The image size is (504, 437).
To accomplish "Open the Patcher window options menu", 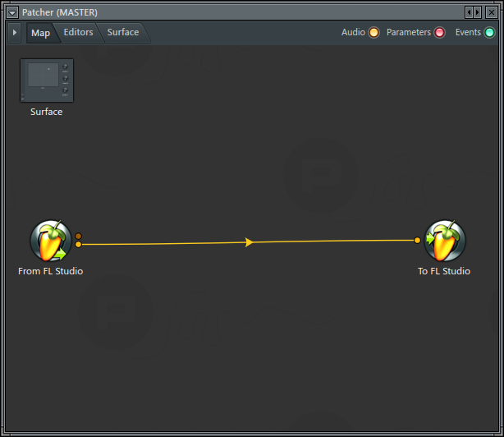I will click(x=12, y=12).
